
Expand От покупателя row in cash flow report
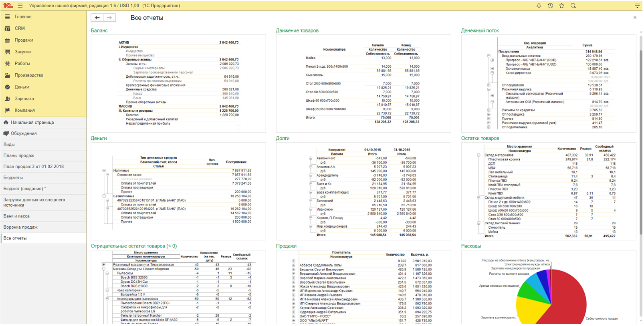click(x=489, y=85)
